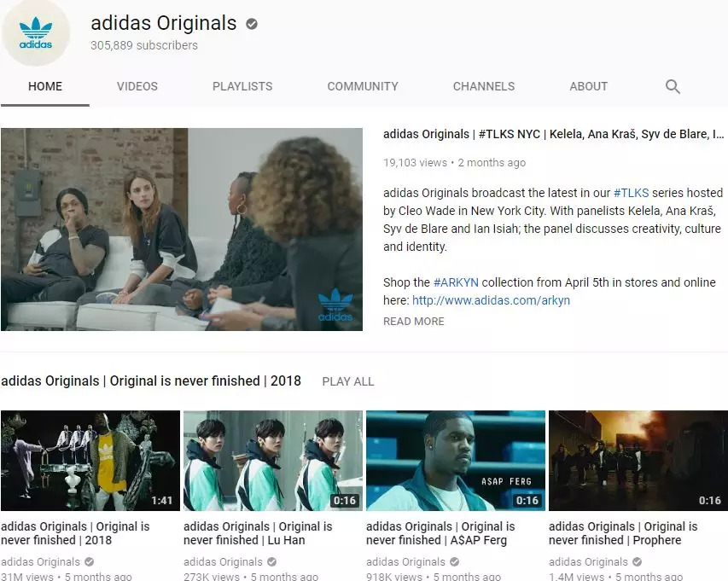Click the verified badge beside channel name
This screenshot has width=728, height=581.
pos(252,24)
